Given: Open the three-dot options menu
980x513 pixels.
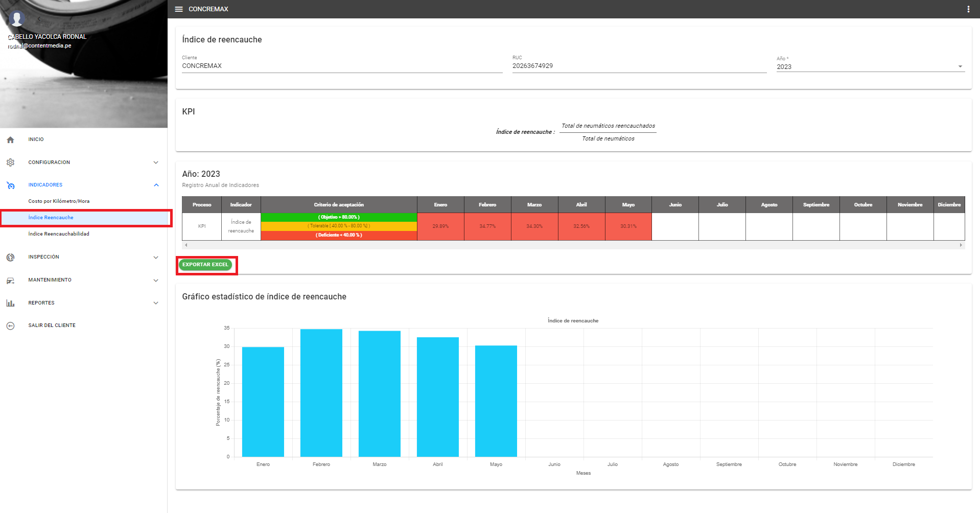Looking at the screenshot, I should click(968, 9).
